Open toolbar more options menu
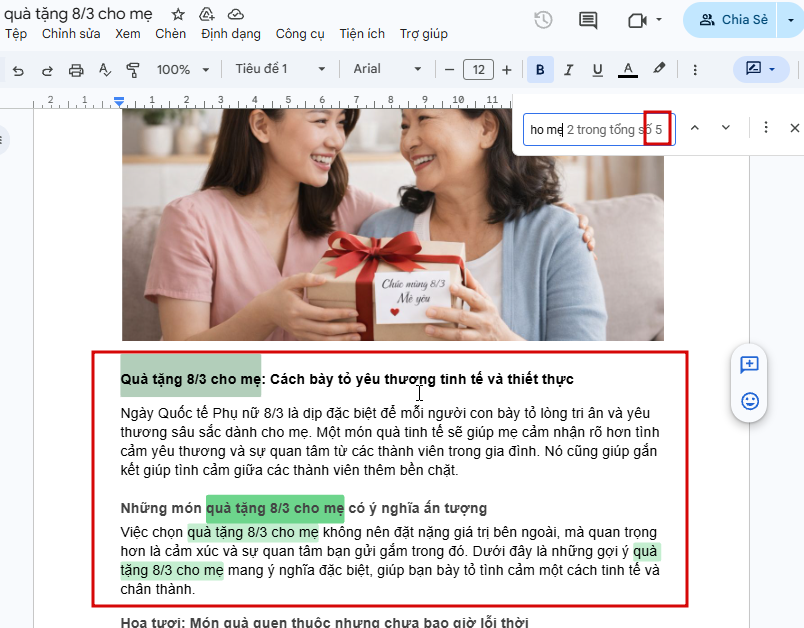 695,70
